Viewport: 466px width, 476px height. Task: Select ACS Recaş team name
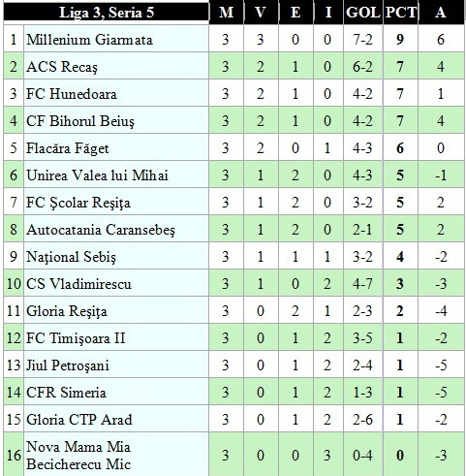[x=62, y=67]
